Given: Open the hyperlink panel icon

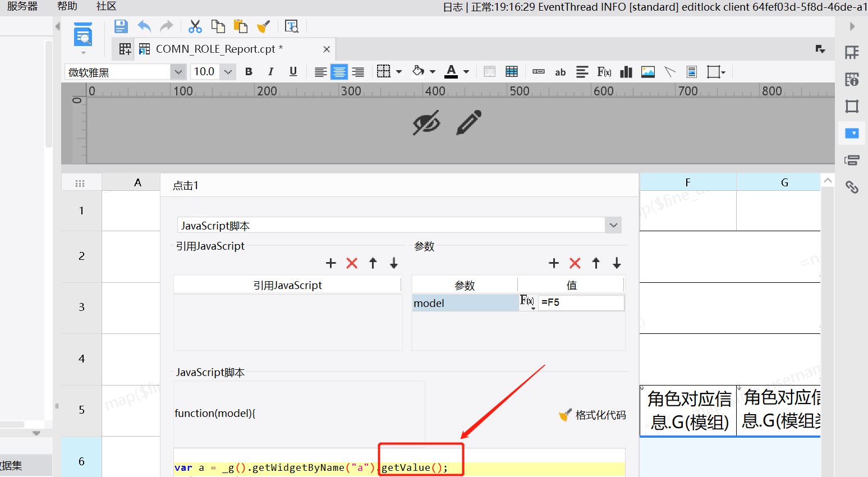Looking at the screenshot, I should coord(852,187).
